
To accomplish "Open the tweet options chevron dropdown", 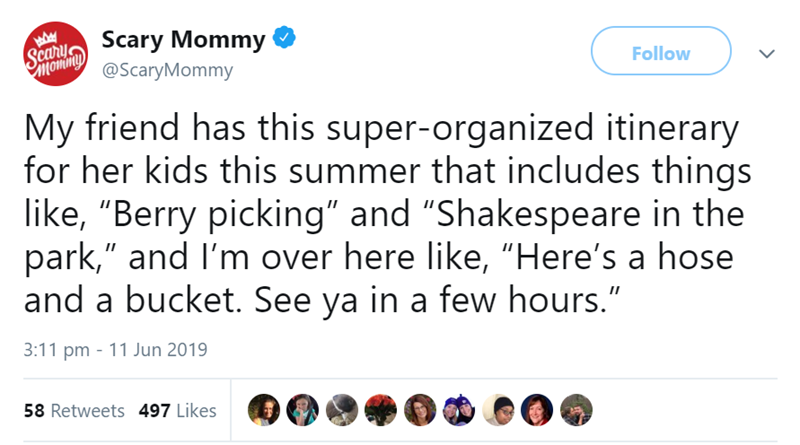I will (767, 53).
